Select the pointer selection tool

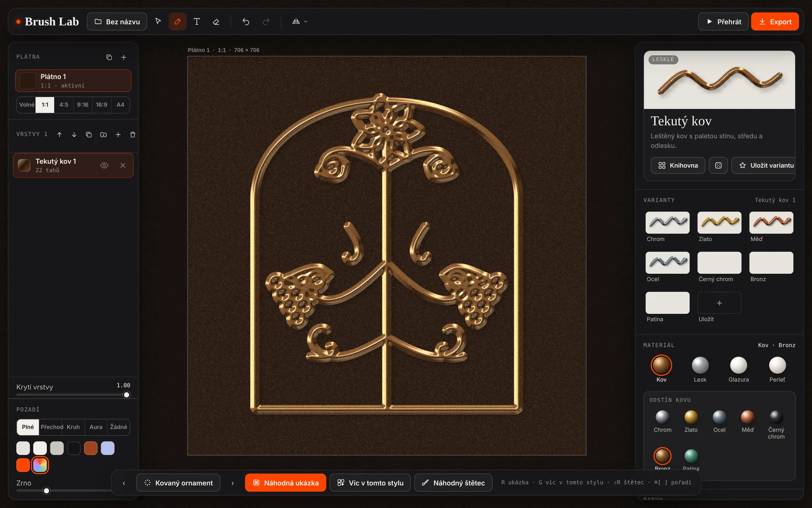click(158, 22)
